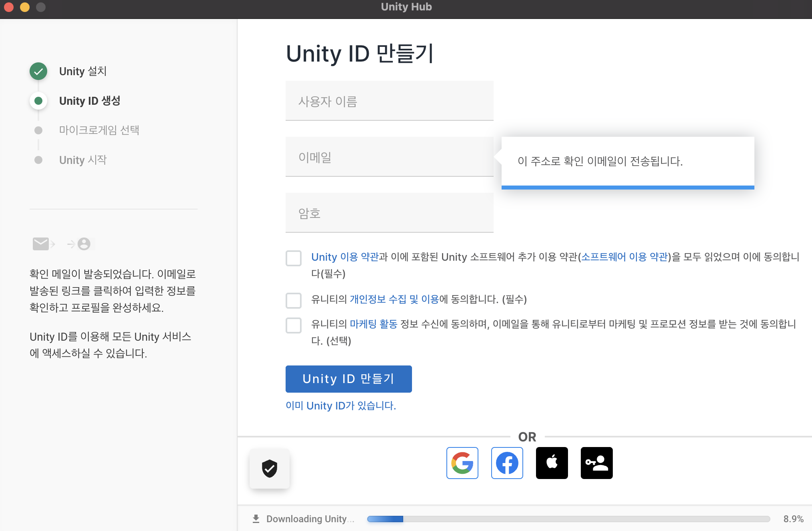Check the 개인정보 수집 및 이용 consent box
Viewport: 812px width, 531px height.
(x=294, y=300)
